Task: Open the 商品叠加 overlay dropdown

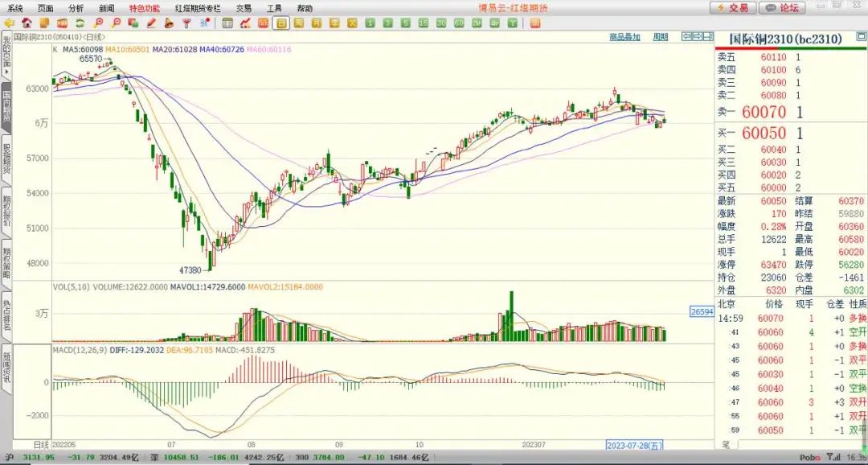Action: (x=624, y=37)
